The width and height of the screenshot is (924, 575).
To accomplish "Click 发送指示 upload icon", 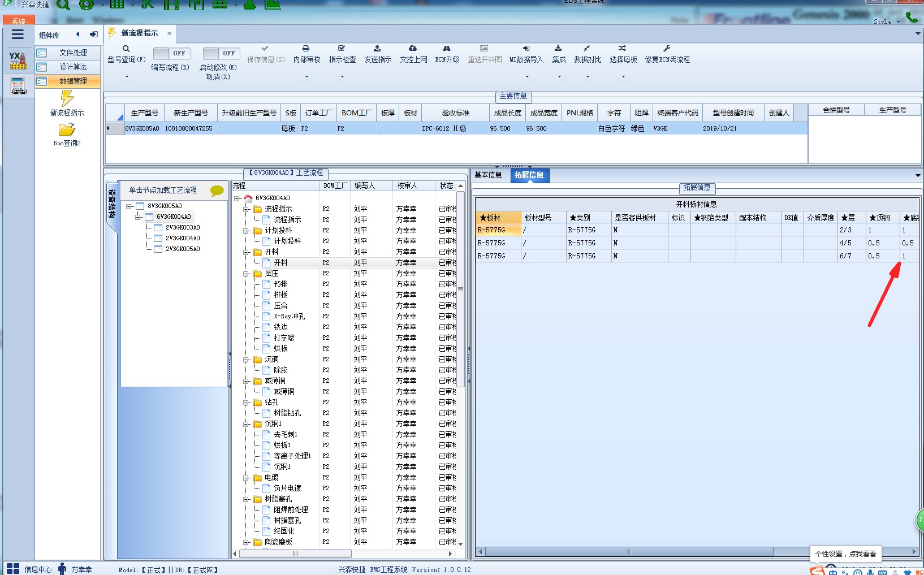I will point(377,49).
